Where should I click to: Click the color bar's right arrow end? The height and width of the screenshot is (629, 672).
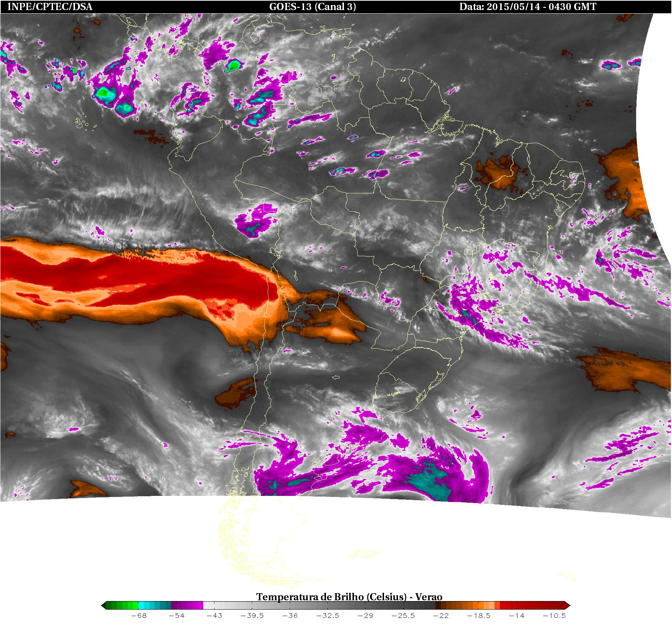click(x=568, y=606)
